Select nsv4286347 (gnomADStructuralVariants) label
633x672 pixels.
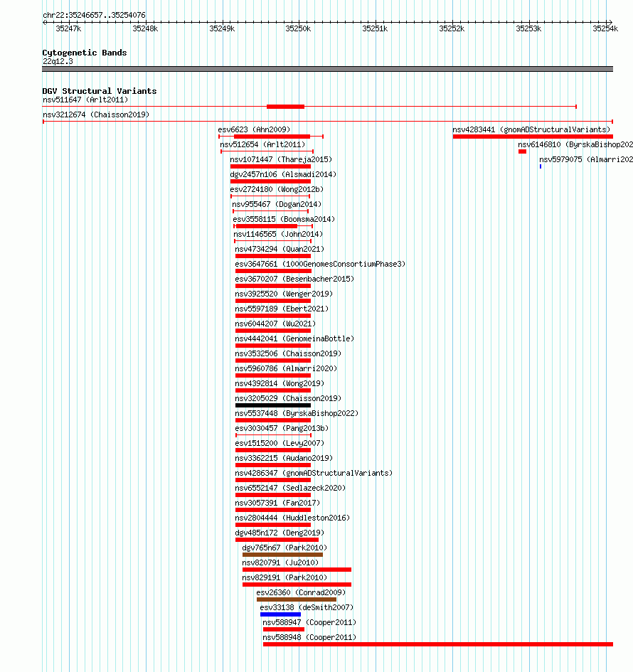click(x=314, y=473)
